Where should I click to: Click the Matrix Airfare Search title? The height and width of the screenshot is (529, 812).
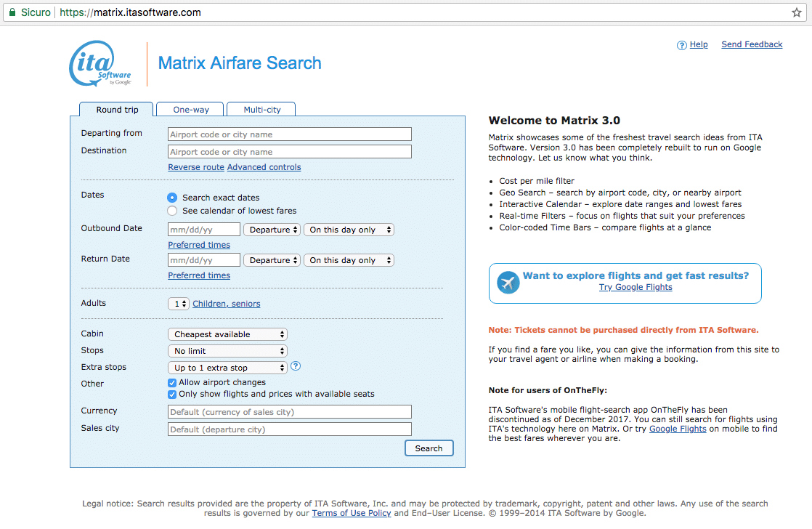(240, 63)
